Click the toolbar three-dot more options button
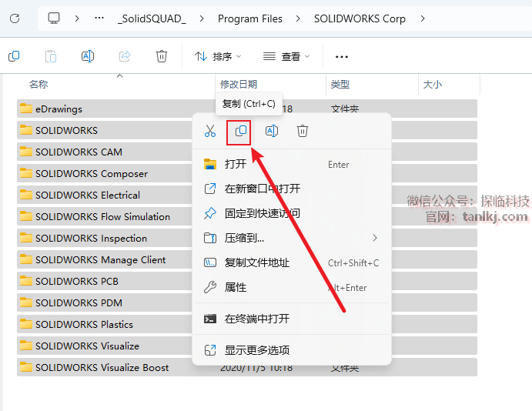 point(342,56)
